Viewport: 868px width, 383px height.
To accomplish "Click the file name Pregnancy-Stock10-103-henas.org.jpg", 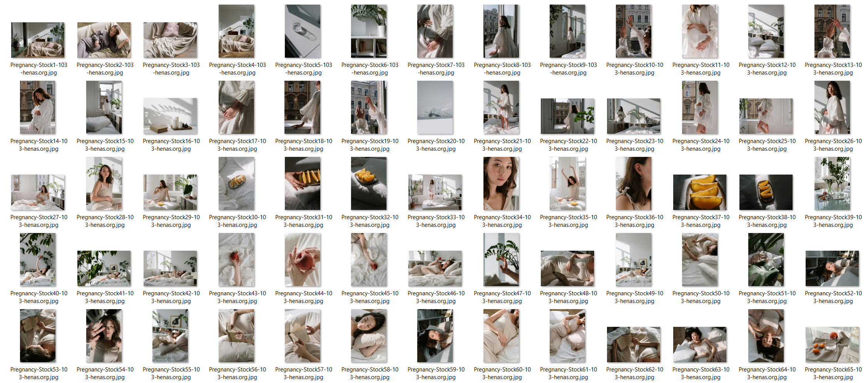I will [635, 69].
